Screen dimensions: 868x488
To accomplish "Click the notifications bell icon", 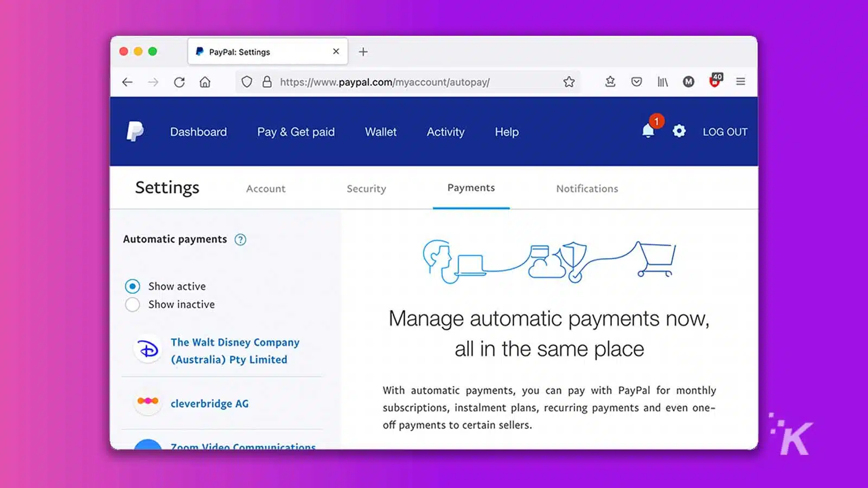I will pyautogui.click(x=649, y=131).
